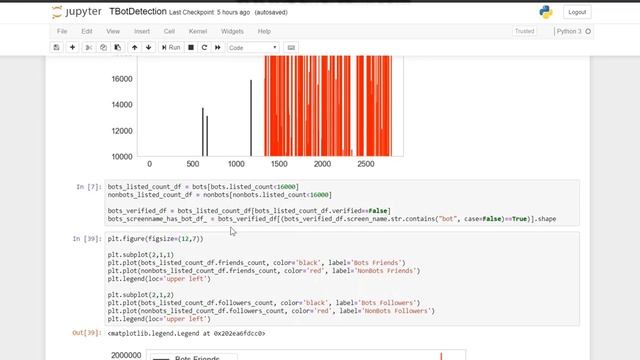Screen dimensions: 640x360
Task: Open the Cell menu
Action: pyautogui.click(x=169, y=31)
